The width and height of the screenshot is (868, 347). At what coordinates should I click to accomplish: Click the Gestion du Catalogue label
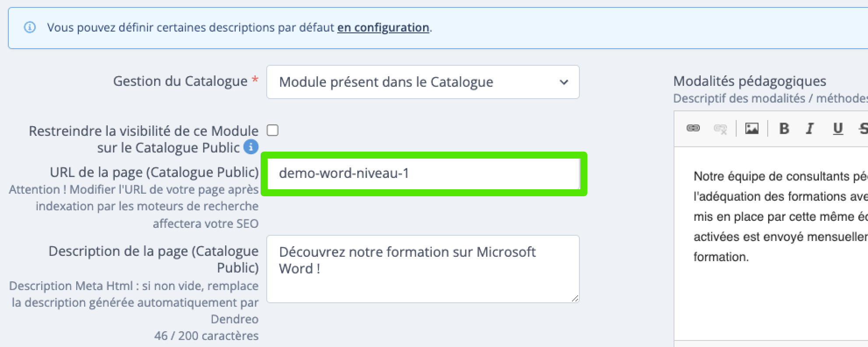[180, 81]
